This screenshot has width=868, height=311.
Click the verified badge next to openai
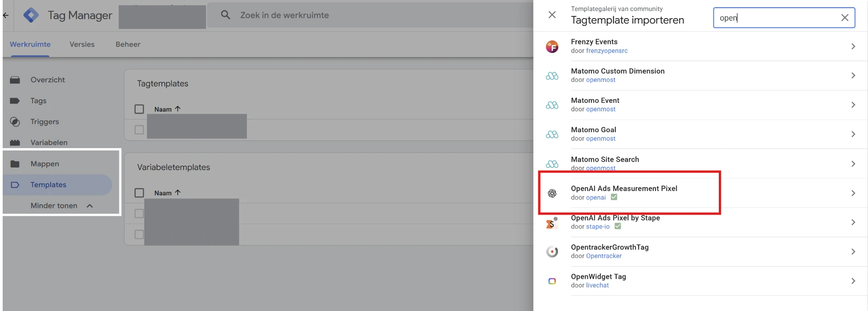pos(614,197)
